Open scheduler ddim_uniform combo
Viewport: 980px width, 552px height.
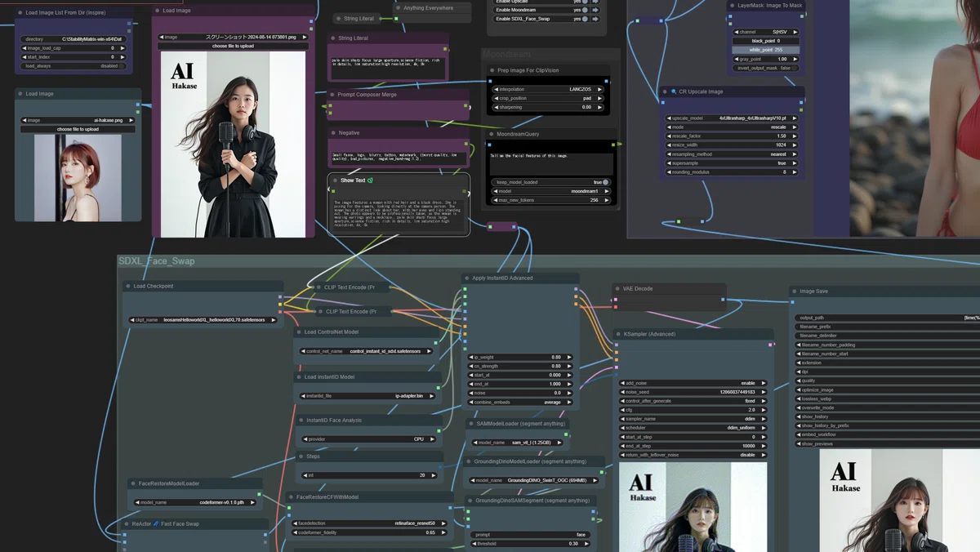693,427
